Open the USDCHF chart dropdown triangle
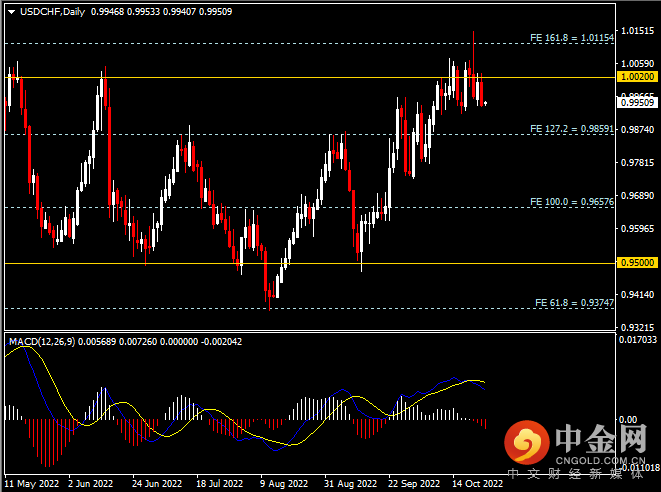Image resolution: width=661 pixels, height=492 pixels. (12, 12)
